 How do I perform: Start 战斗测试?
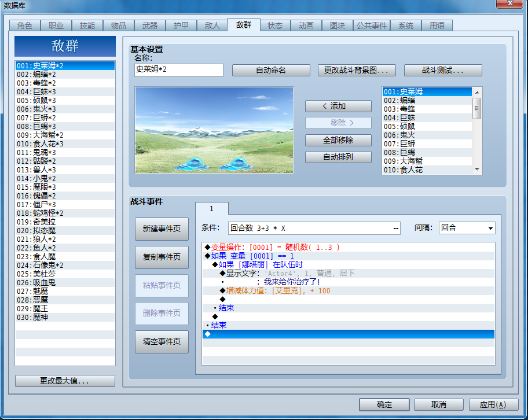(443, 71)
